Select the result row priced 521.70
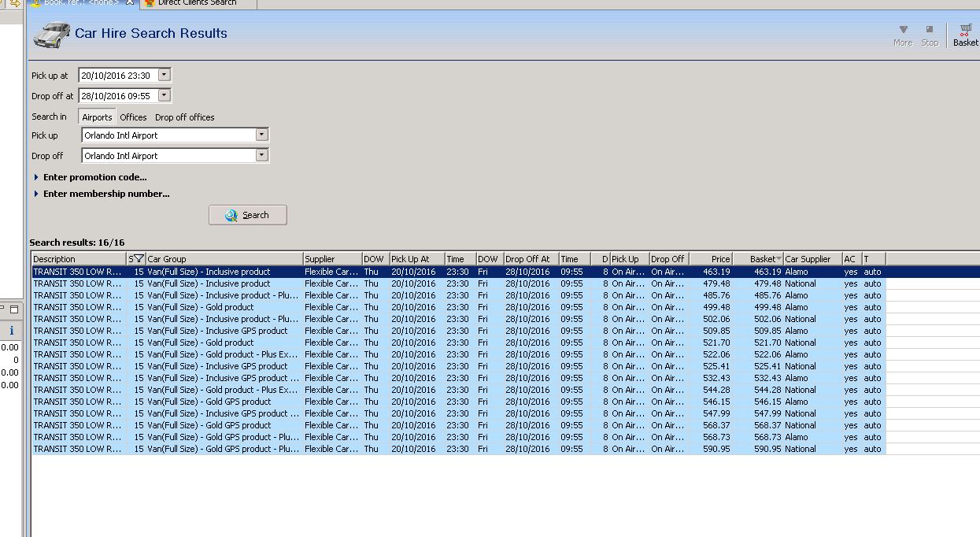Screen dimensions: 980x537 (x=458, y=343)
